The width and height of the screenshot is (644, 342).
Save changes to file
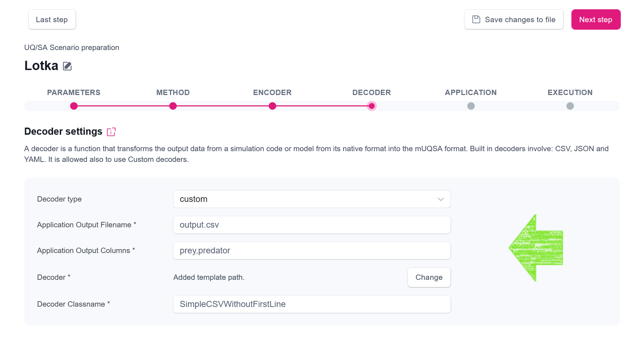point(513,19)
